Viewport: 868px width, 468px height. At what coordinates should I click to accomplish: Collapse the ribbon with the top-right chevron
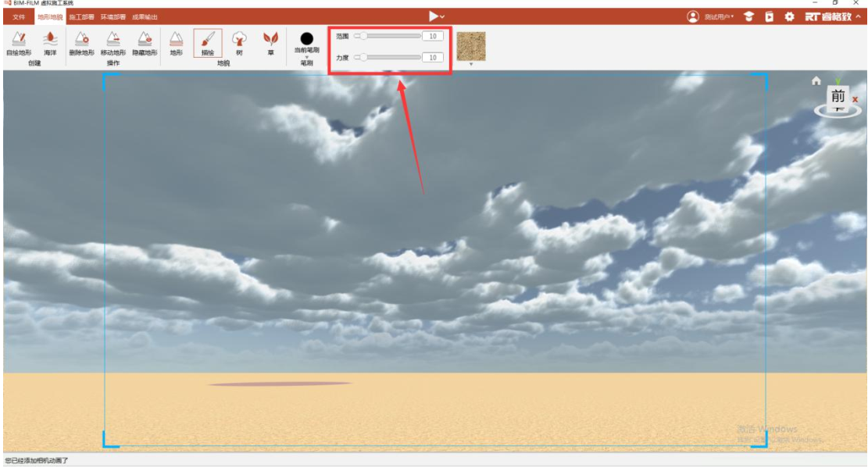pos(858,16)
